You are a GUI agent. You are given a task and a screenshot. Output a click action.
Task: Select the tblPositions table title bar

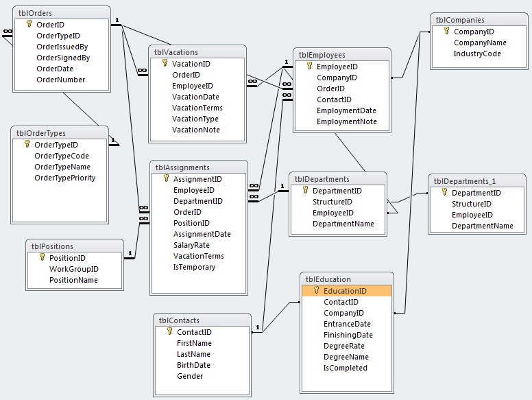point(75,246)
